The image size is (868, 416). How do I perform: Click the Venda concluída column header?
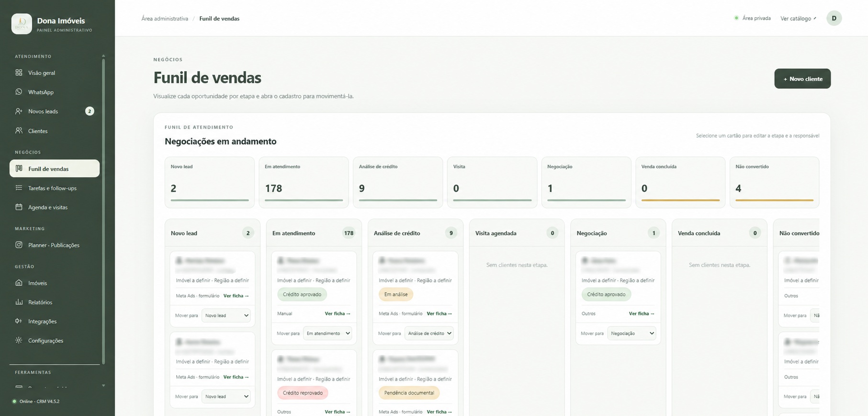click(719, 233)
